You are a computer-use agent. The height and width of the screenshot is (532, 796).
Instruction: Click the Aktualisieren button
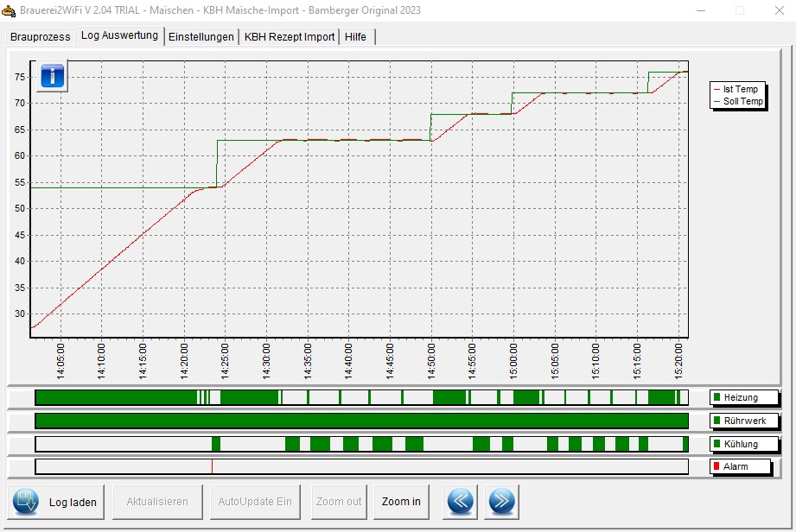point(157,502)
